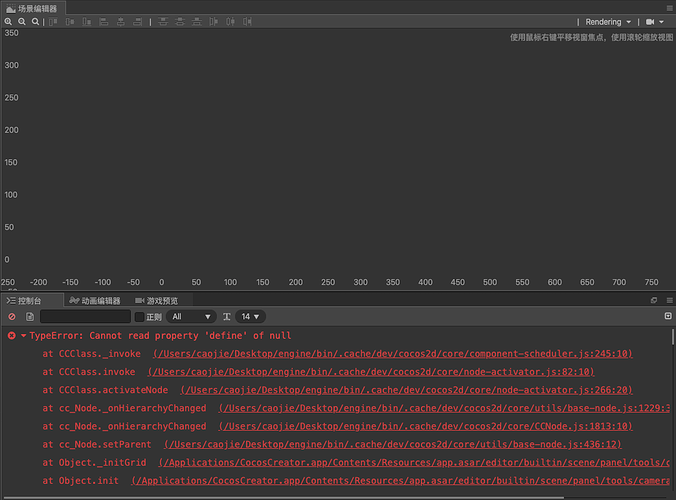The image size is (676, 500).
Task: Focus the console filter input field
Action: 85,317
